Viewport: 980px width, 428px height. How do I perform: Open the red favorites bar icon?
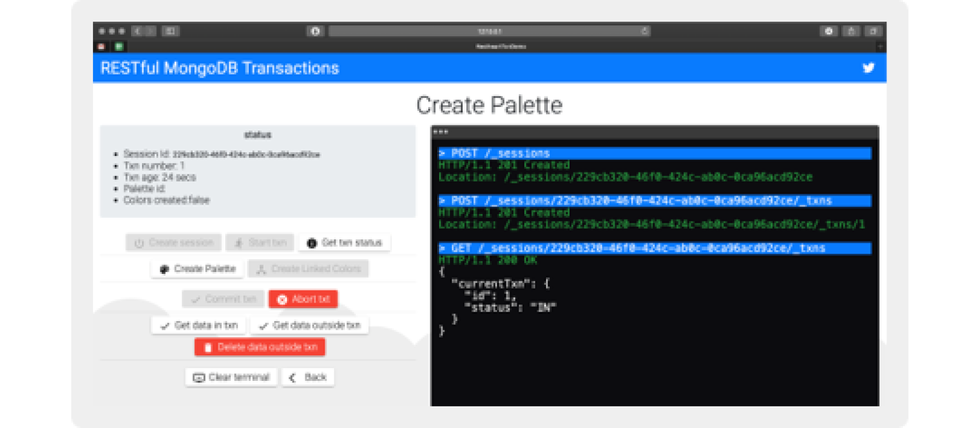click(101, 46)
